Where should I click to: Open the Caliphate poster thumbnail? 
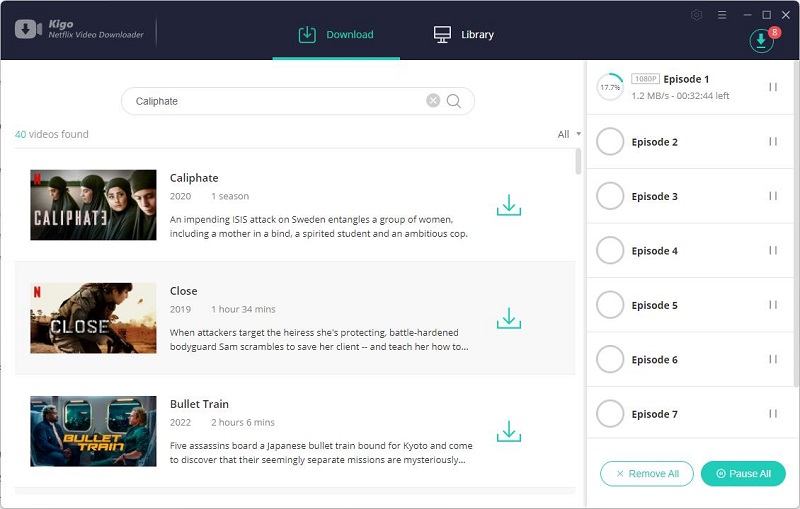tap(93, 205)
